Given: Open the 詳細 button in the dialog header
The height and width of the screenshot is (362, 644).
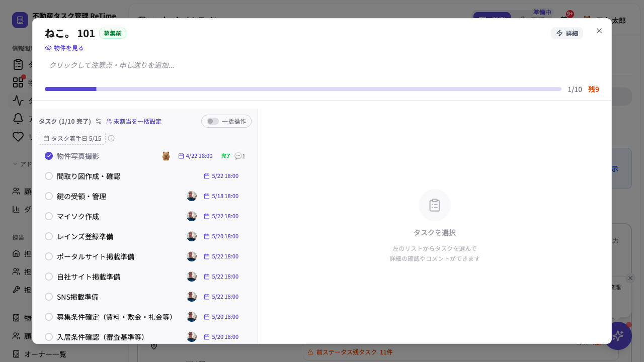Looking at the screenshot, I should tap(567, 33).
